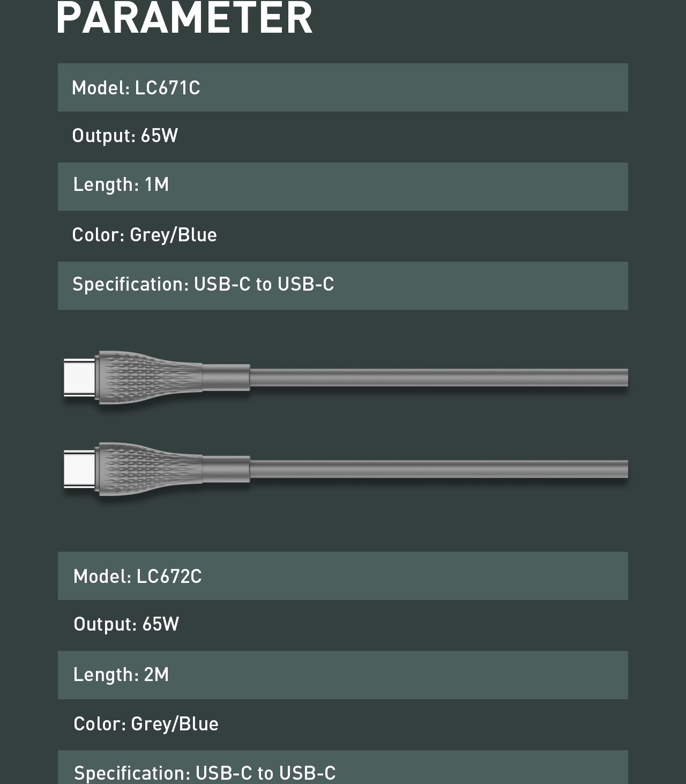This screenshot has width=686, height=784.
Task: Click the lower cable's textured grey housing
Action: click(x=150, y=469)
